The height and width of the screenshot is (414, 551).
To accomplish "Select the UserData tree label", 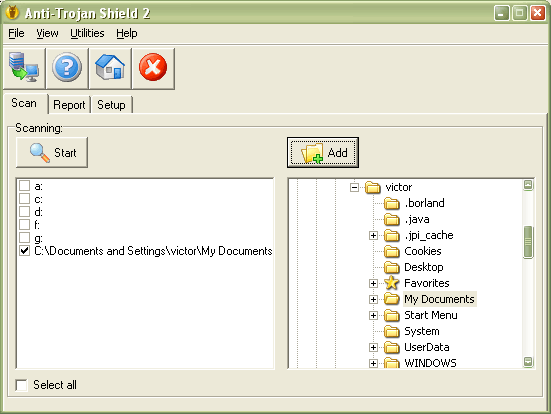I will [x=427, y=347].
